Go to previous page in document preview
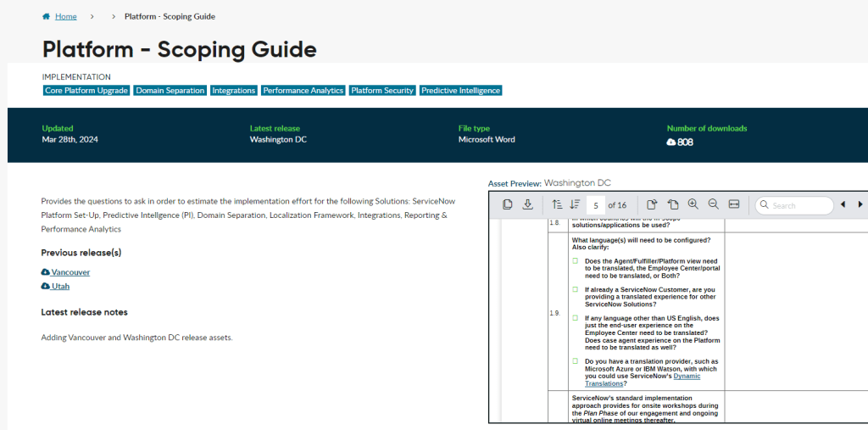This screenshot has width=868, height=430. coord(556,204)
